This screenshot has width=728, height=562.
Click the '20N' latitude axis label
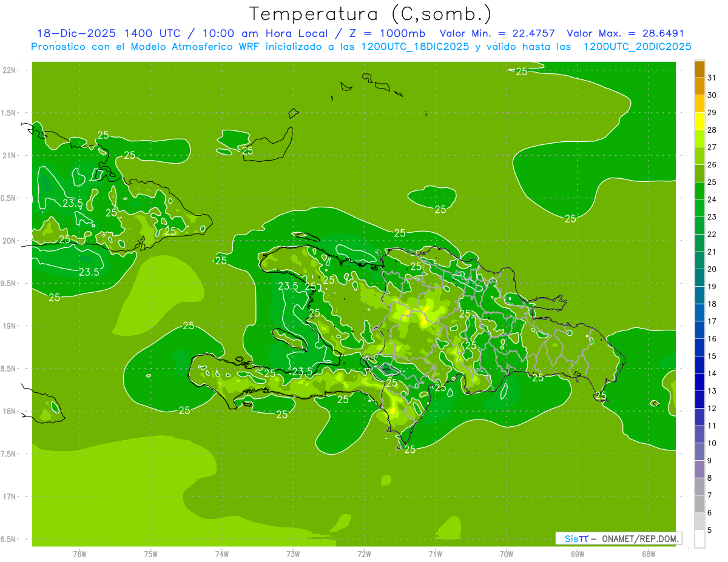point(9,241)
